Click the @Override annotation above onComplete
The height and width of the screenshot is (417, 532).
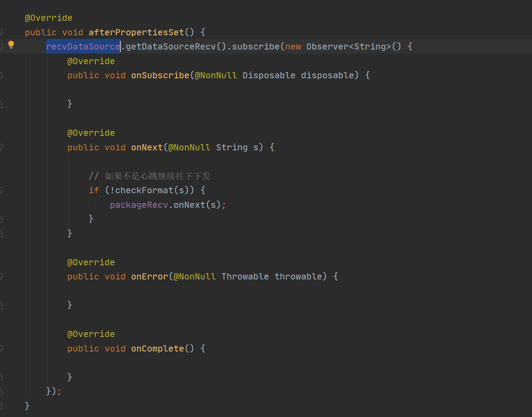coord(91,334)
